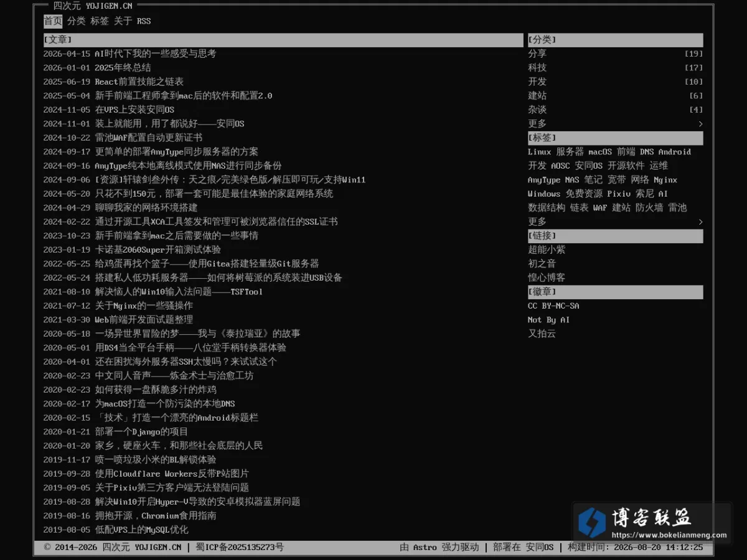This screenshot has width=747, height=560.
Task: Open article 部署一个Django的项目
Action: point(141,432)
